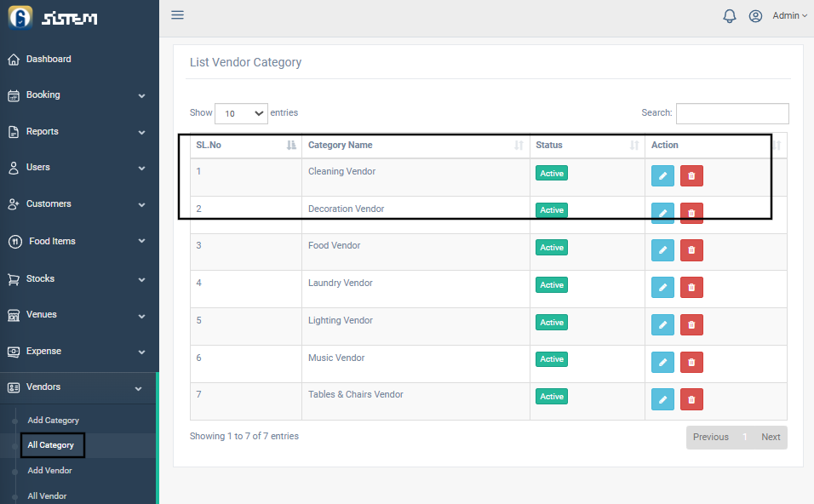814x504 pixels.
Task: Click 'Showing 1 to 7 of 7 entries' text
Action: (x=244, y=436)
